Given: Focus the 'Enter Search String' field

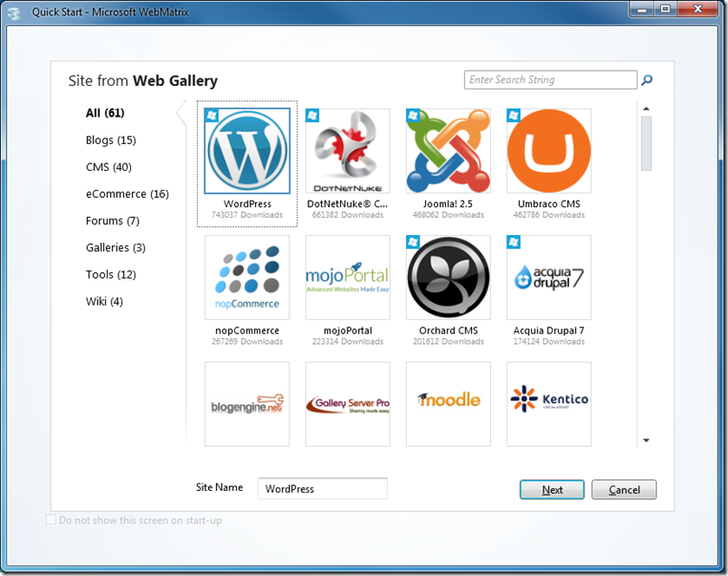Looking at the screenshot, I should point(551,80).
